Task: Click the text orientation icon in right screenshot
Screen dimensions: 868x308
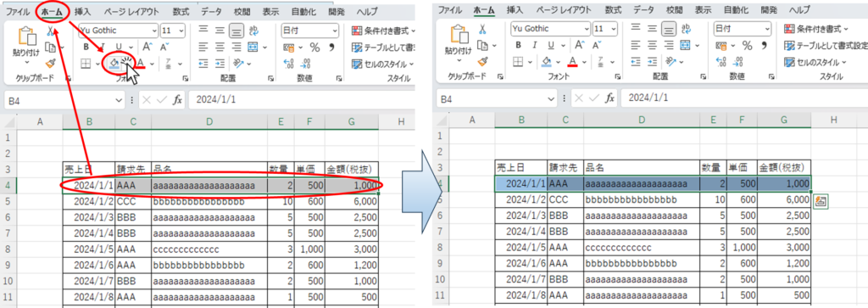Action: pos(672,61)
